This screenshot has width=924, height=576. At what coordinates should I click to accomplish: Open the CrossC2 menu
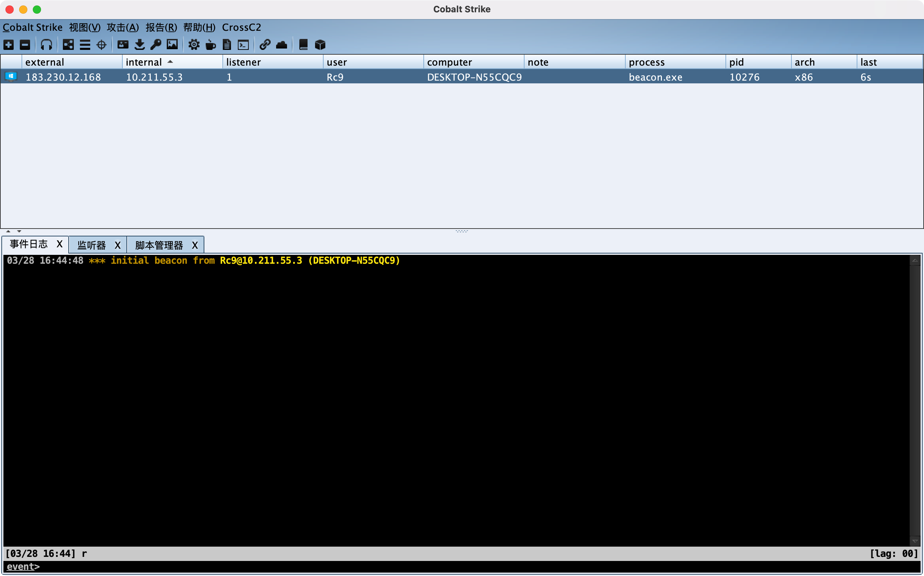[242, 27]
